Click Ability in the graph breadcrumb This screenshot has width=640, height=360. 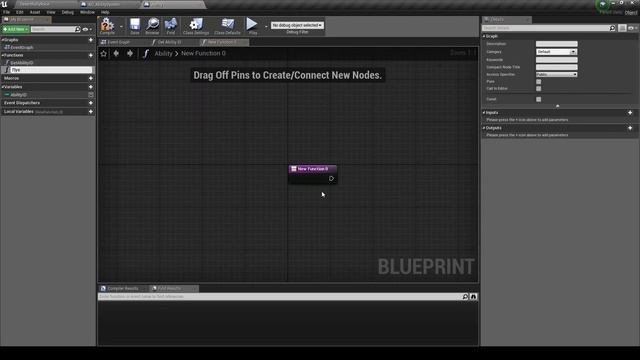tap(163, 53)
